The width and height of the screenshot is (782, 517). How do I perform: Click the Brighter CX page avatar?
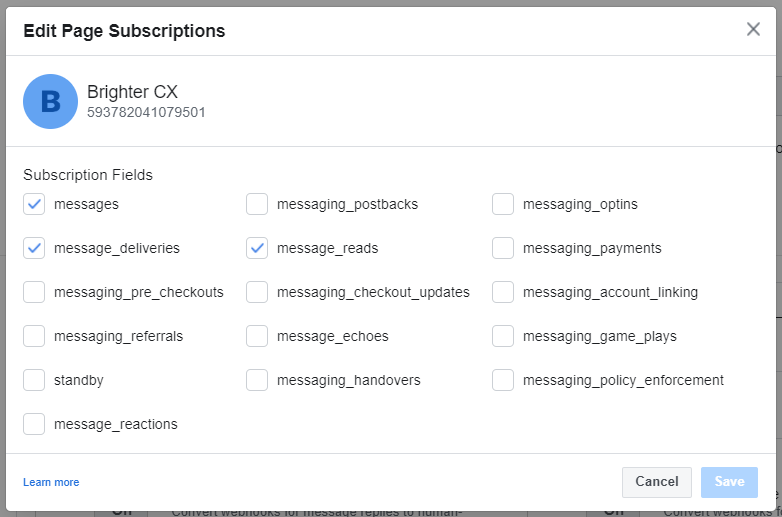(x=50, y=101)
